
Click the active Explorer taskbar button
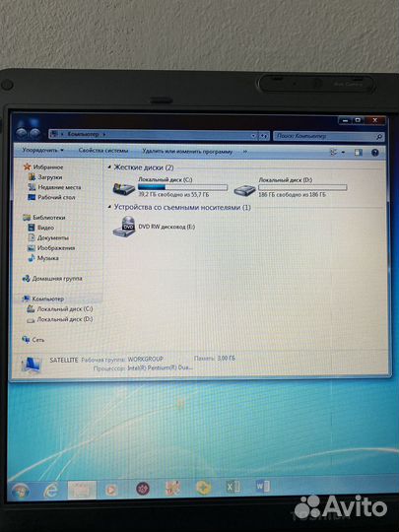coord(82,490)
